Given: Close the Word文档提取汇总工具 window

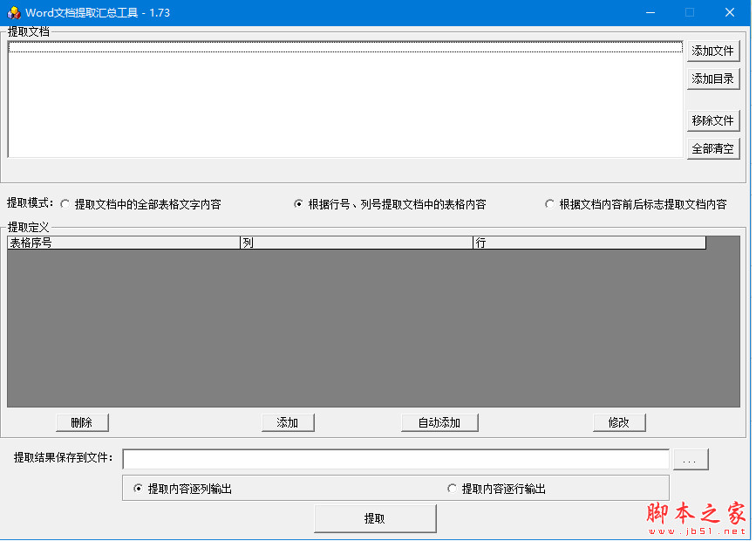Looking at the screenshot, I should tap(730, 12).
